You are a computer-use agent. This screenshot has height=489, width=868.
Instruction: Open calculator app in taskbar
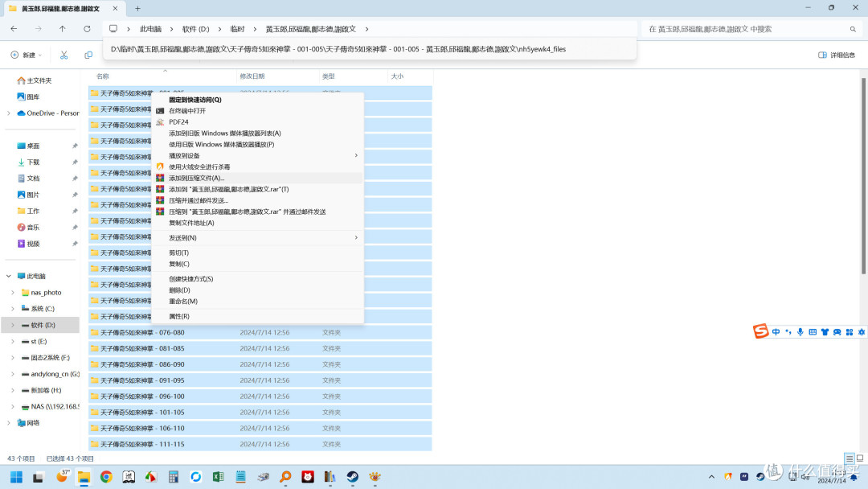click(174, 477)
